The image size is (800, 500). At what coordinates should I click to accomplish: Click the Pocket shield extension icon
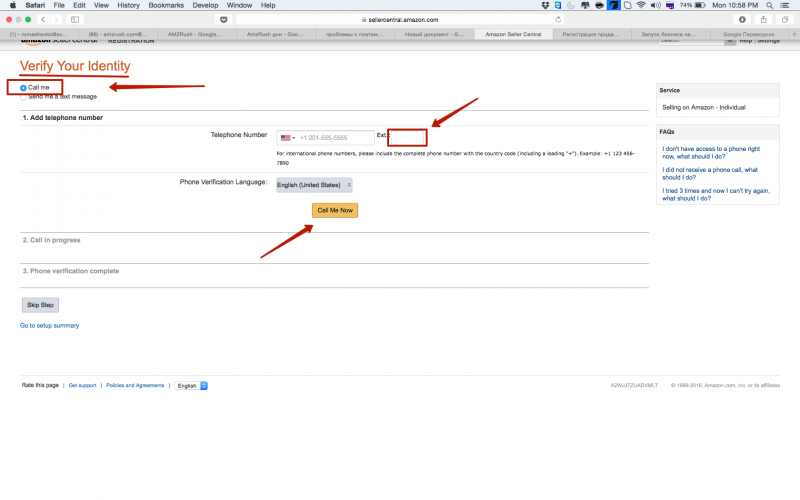tap(223, 19)
